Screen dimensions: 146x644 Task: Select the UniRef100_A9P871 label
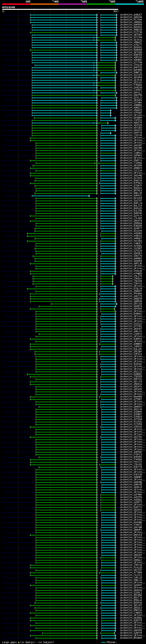[x=131, y=196]
